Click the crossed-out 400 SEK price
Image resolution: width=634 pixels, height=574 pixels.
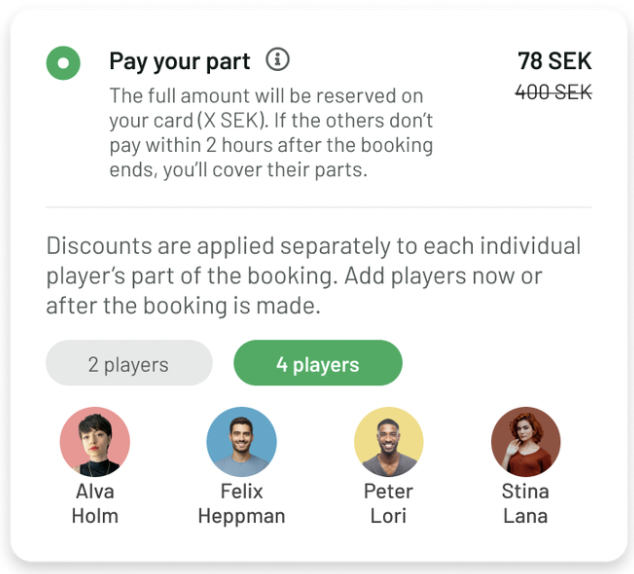[553, 92]
